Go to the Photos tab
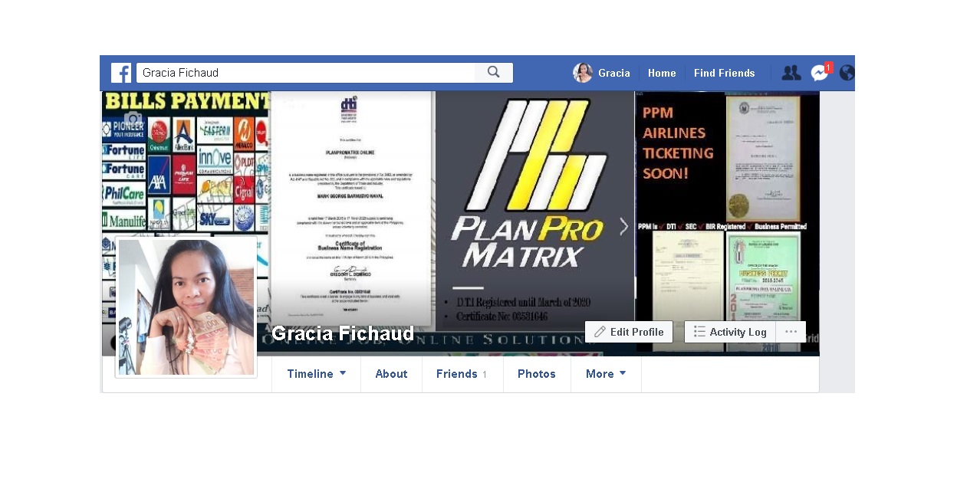 [x=537, y=374]
